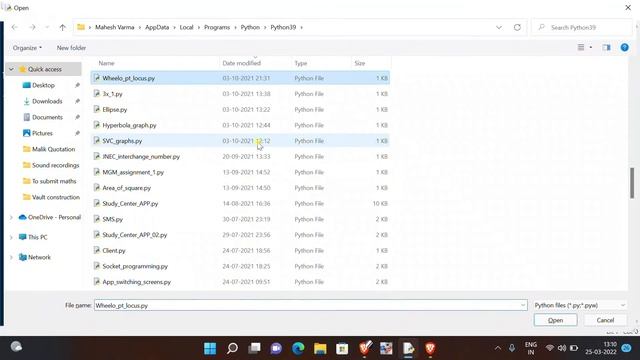
Task: Open the Sound recordings folder
Action: (51, 165)
